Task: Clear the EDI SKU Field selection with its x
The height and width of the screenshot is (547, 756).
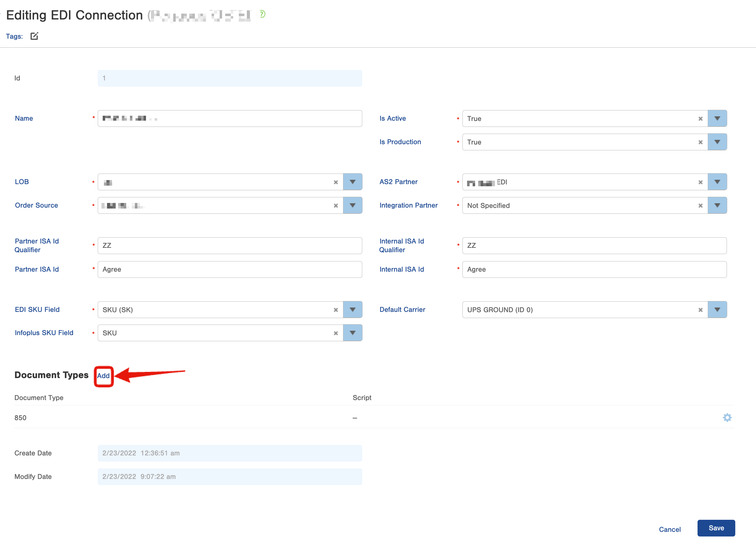Action: [336, 310]
